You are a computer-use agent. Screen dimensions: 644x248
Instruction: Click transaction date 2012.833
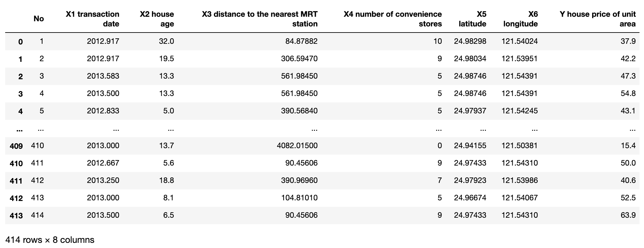click(103, 111)
